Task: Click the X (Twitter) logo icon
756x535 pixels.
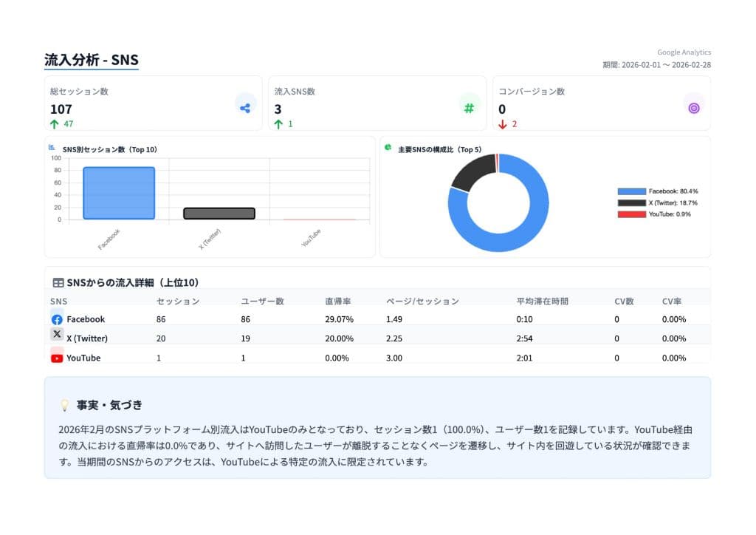Action: tap(57, 335)
